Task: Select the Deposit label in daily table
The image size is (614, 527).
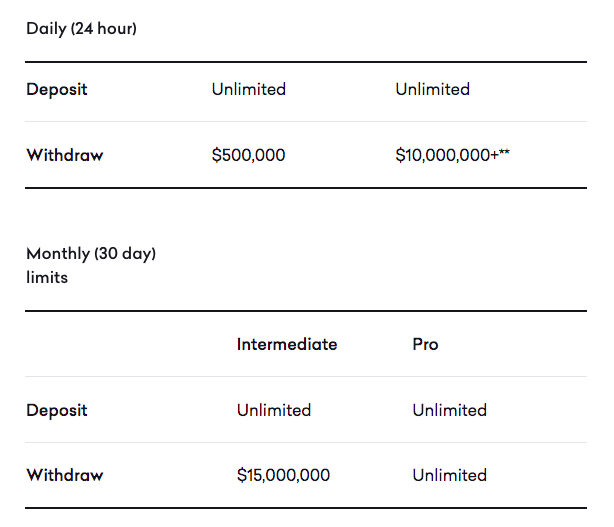Action: (56, 89)
